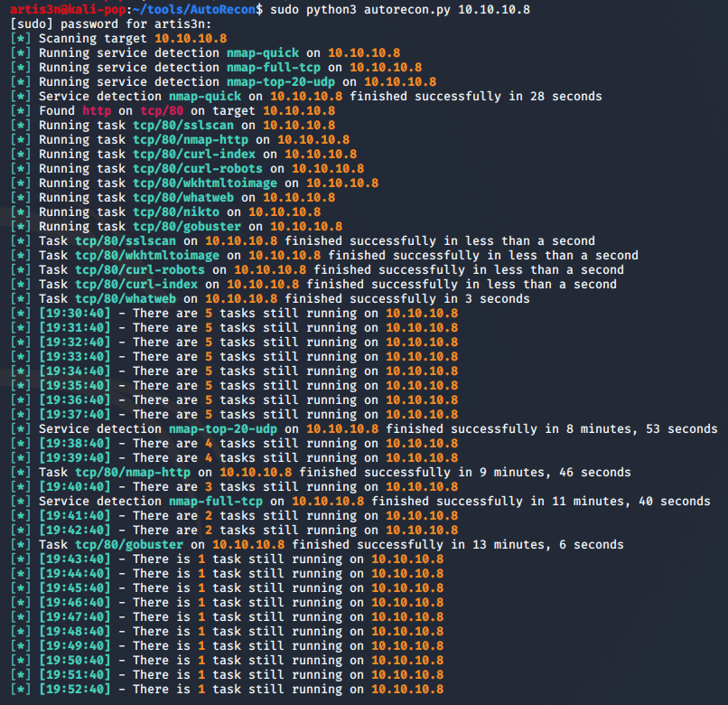Click the 'artis3n@kali-pop' prompt username

click(x=68, y=9)
